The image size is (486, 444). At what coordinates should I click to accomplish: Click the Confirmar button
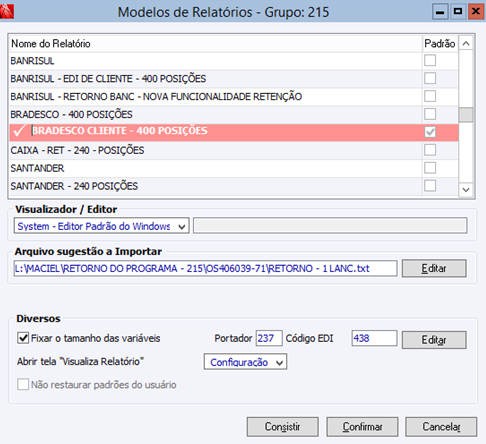coord(362,427)
